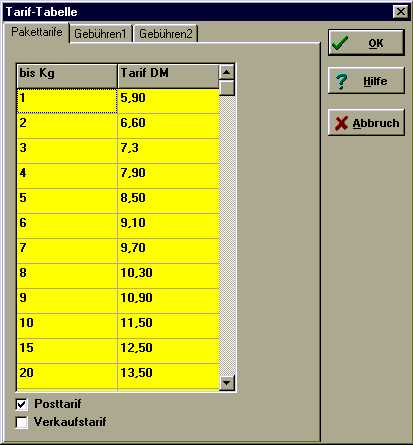This screenshot has width=413, height=445.
Task: Click the scrollbar down arrow
Action: [227, 382]
